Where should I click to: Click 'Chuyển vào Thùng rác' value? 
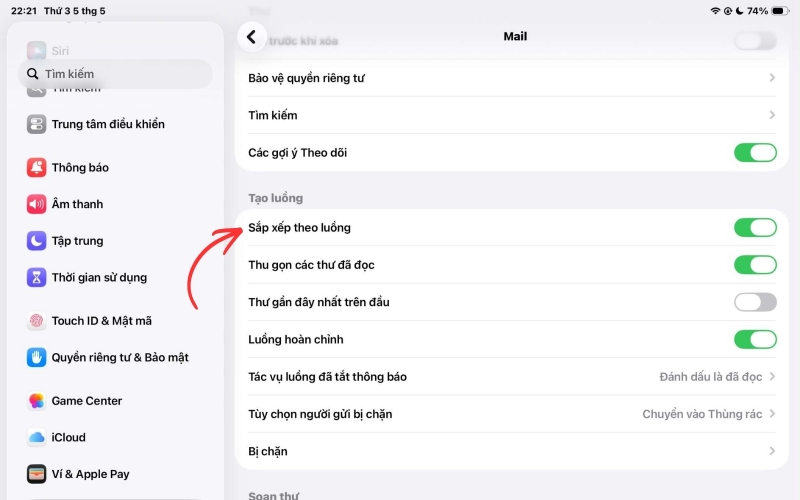pyautogui.click(x=702, y=414)
